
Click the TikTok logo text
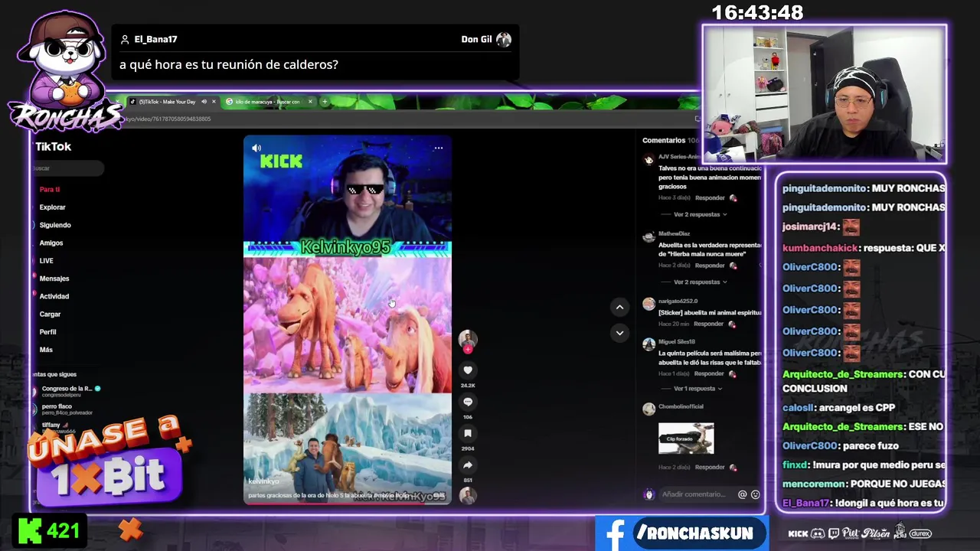click(x=53, y=146)
